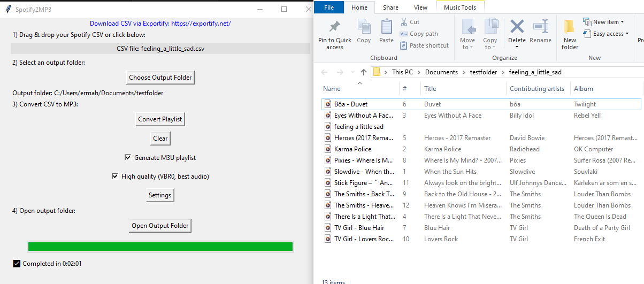Screen dimensions: 644x284
Task: Click the CSV file drop zone field
Action: (x=160, y=49)
